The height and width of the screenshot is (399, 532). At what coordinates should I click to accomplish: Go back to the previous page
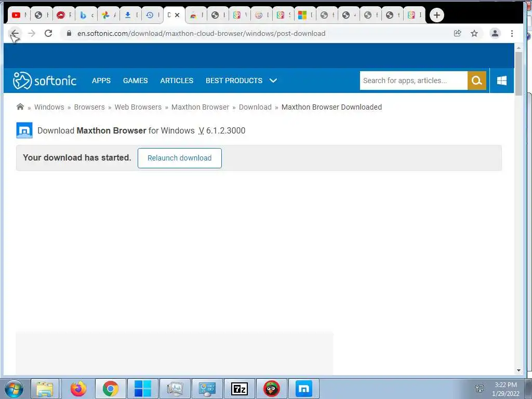tap(14, 33)
